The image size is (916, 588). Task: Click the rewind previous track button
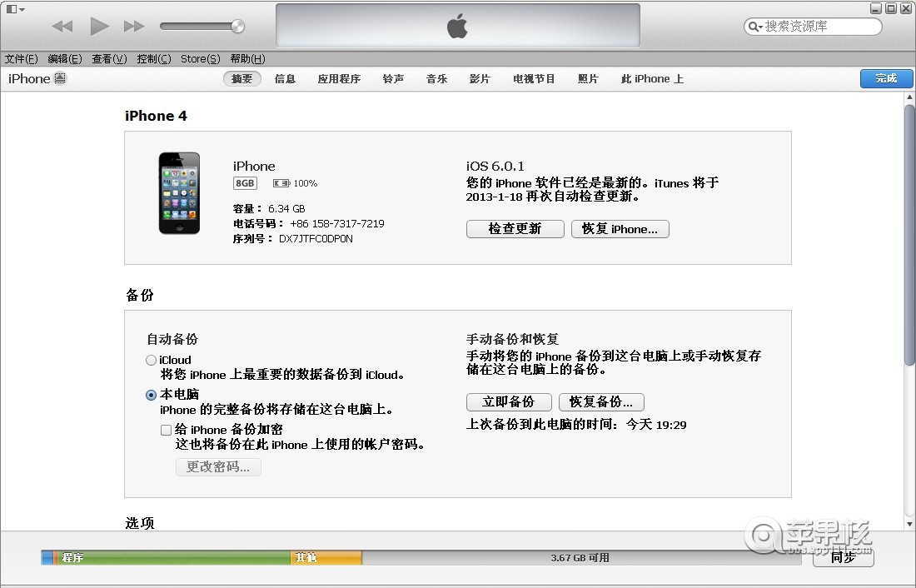coord(62,27)
